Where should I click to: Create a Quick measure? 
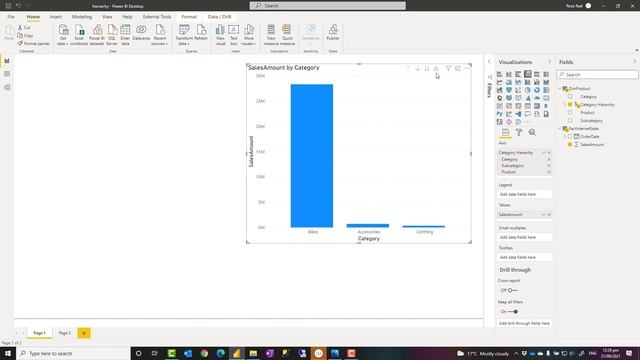tap(287, 35)
